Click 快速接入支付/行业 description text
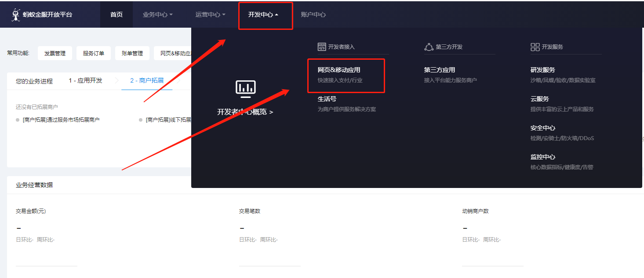 [340, 80]
